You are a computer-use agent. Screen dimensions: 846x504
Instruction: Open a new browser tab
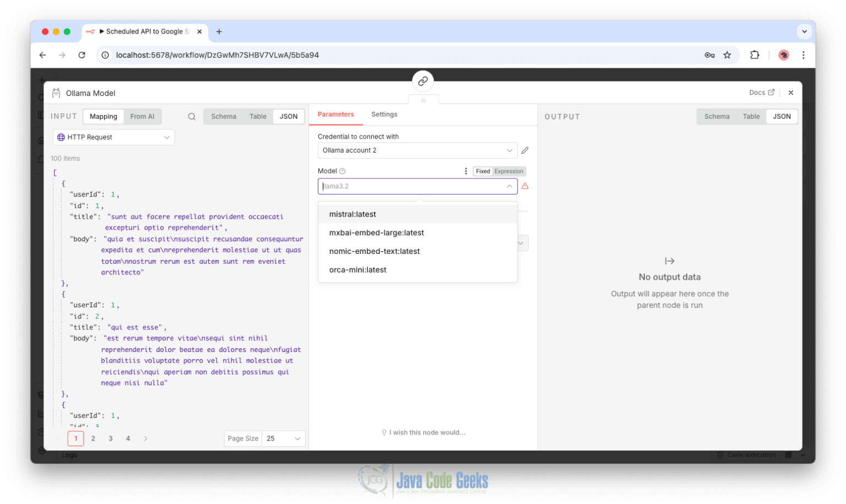click(x=219, y=31)
